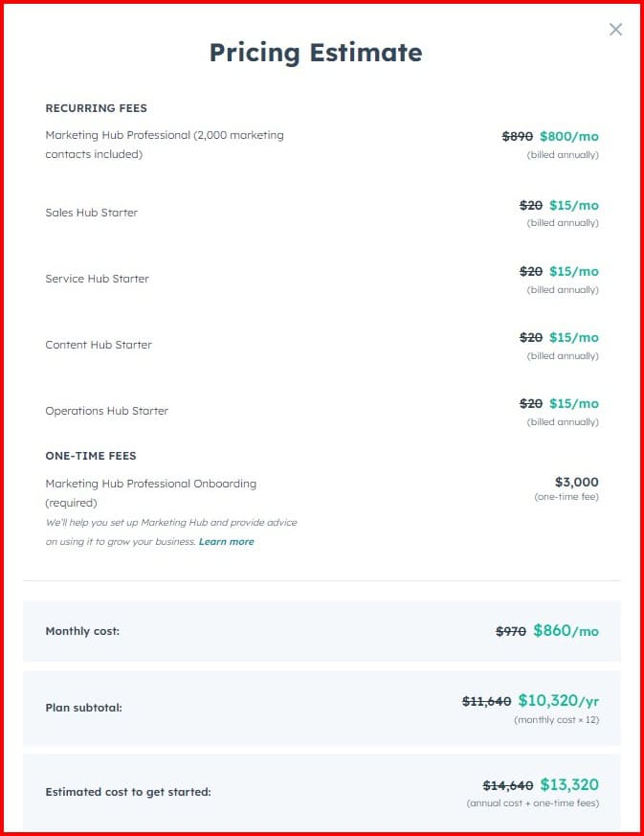Click the $10,320/yr plan subtotal amount
The width and height of the screenshot is (644, 836).
558,701
